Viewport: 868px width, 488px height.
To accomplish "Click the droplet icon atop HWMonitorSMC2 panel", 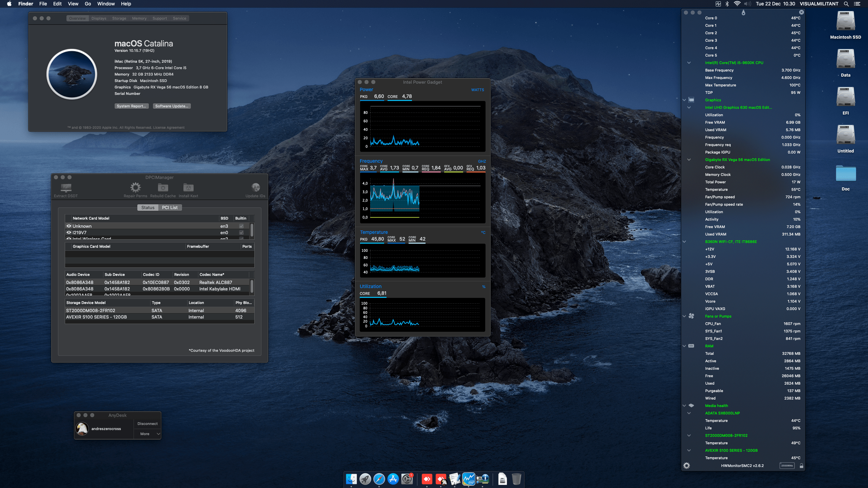I will coord(743,12).
